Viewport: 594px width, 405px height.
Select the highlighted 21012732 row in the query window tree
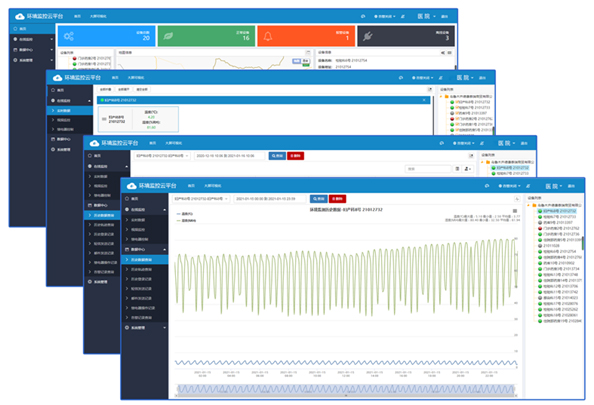click(510, 167)
